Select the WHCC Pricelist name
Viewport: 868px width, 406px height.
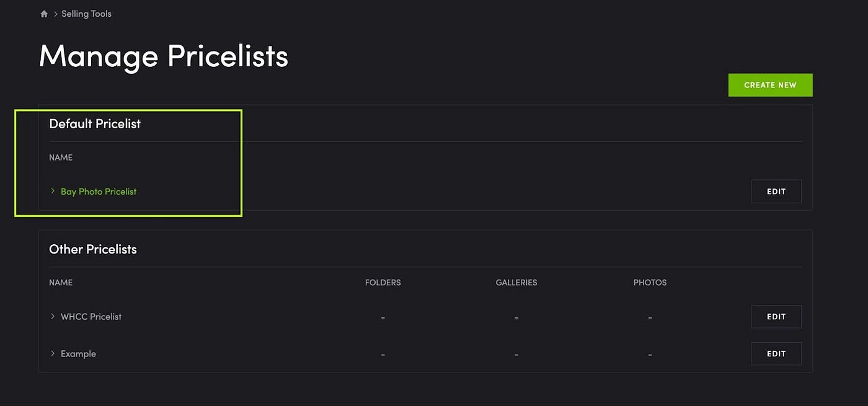(x=91, y=317)
